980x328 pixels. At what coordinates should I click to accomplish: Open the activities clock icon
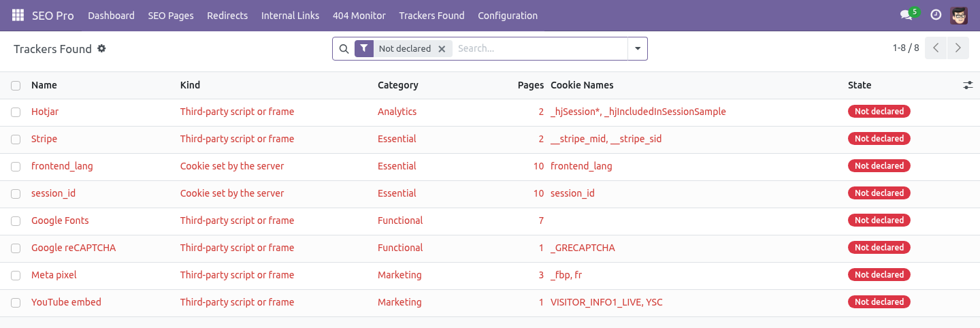coord(936,15)
